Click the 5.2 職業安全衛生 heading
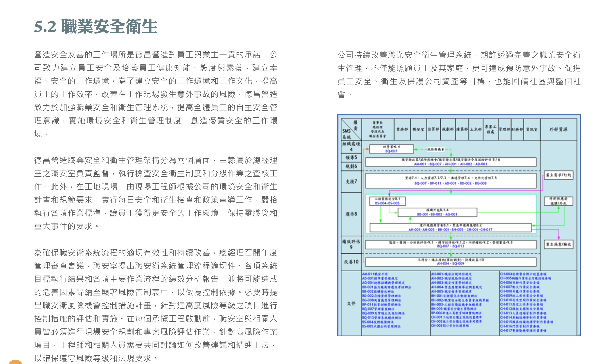 point(95,26)
